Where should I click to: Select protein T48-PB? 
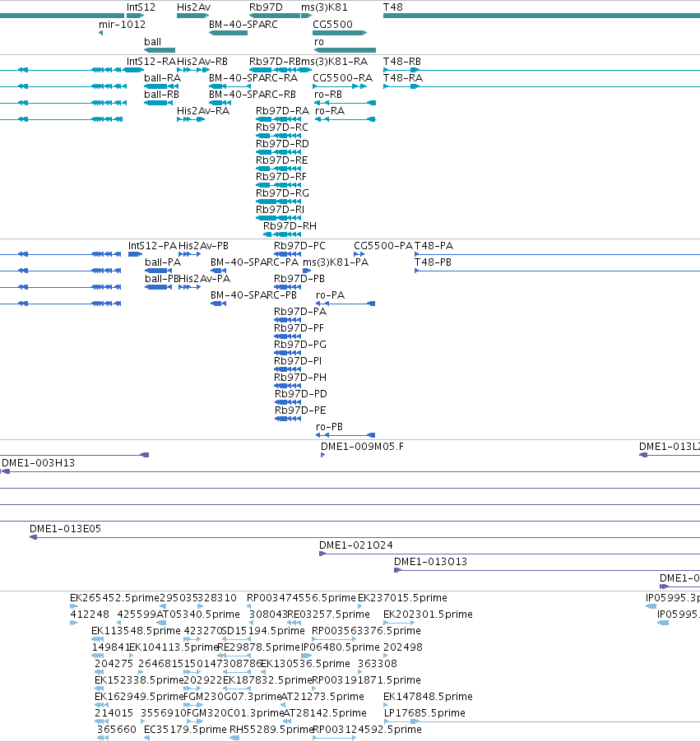(433, 262)
